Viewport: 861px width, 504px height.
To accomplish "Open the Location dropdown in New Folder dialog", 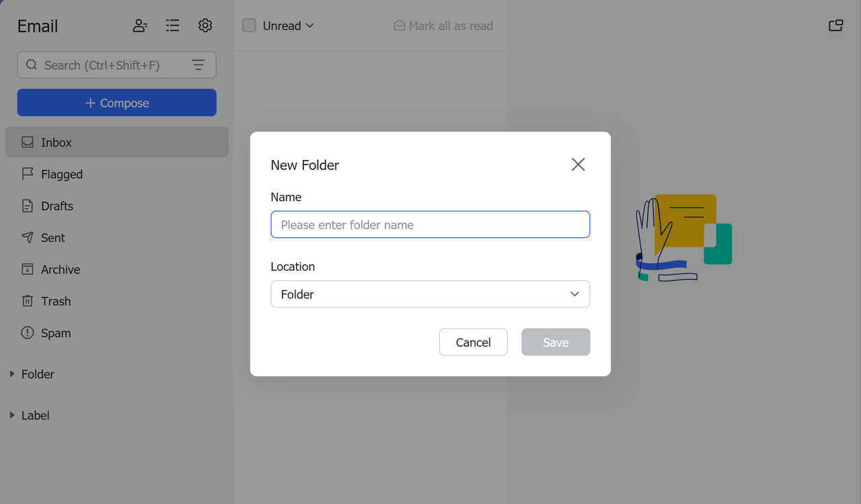I will tap(430, 294).
